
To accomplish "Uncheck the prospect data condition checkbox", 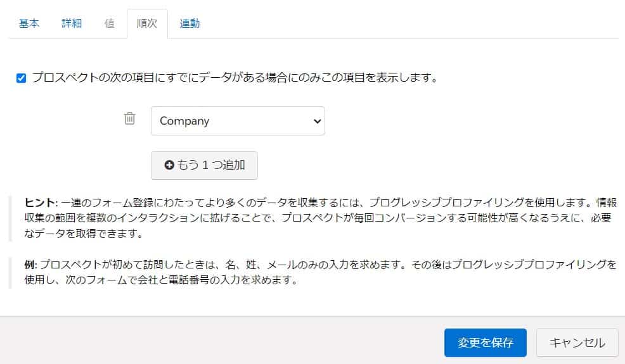I will click(21, 78).
